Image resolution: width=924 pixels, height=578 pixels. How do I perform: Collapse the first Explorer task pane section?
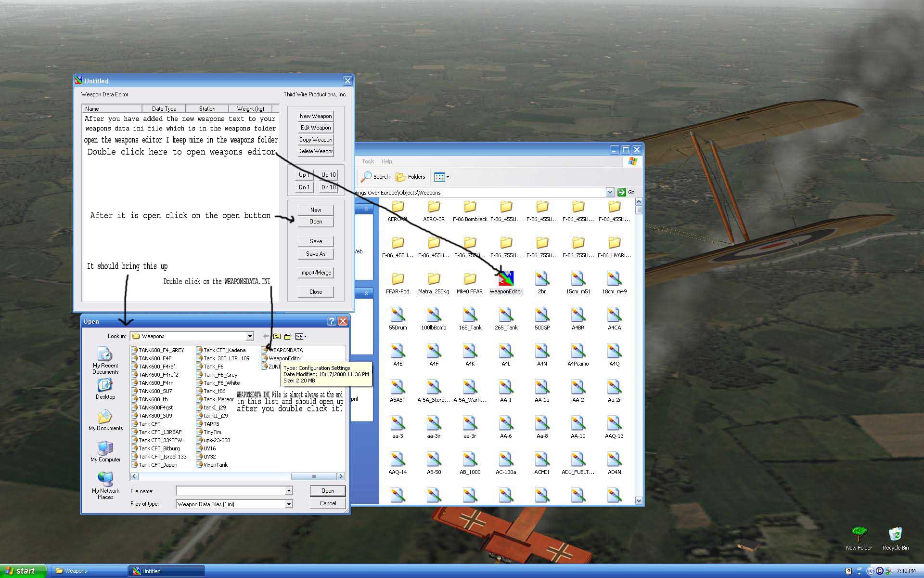[366, 209]
